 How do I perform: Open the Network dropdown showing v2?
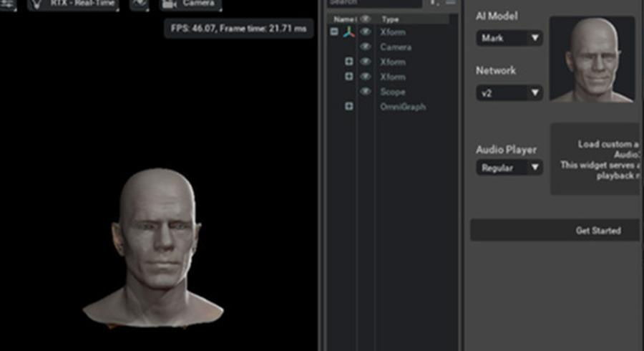[x=509, y=92]
